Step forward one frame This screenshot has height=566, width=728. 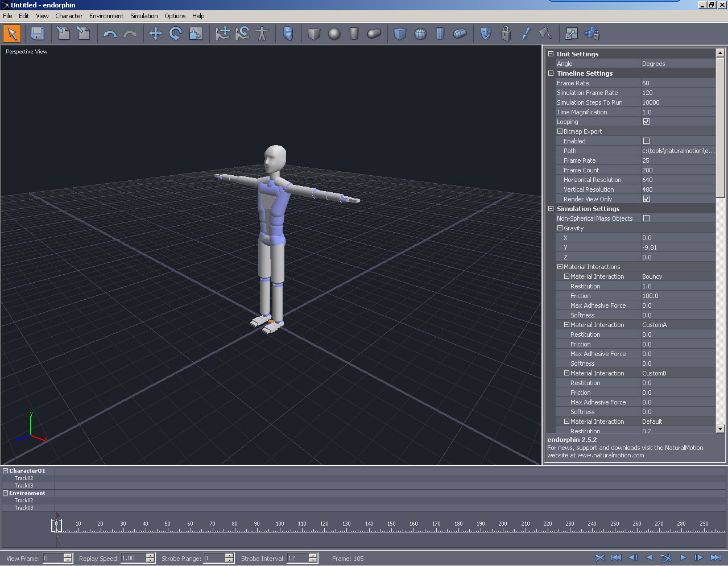(x=699, y=558)
